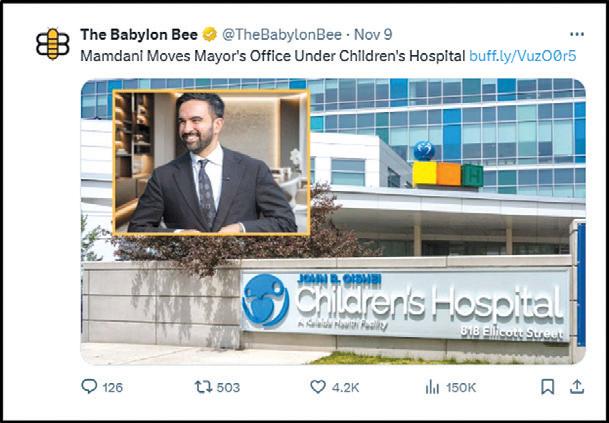
Task: Click the 4.2K likes count
Action: (x=346, y=387)
